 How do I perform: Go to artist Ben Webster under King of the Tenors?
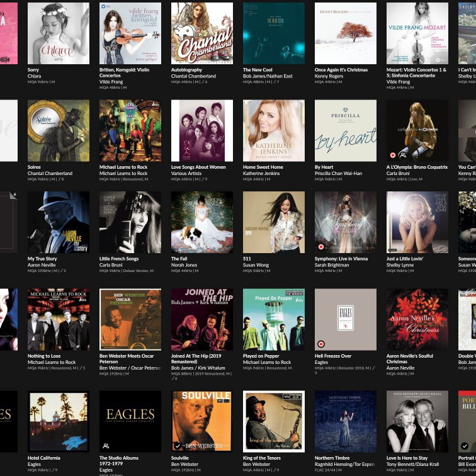(256, 464)
